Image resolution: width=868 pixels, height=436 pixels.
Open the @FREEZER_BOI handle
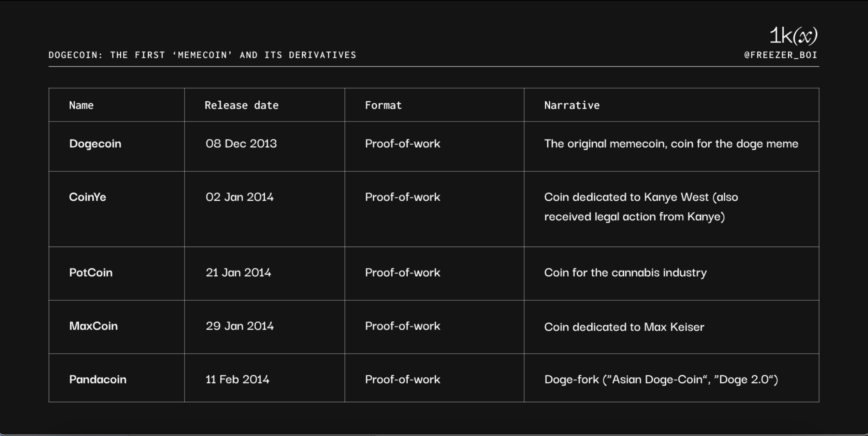point(781,55)
